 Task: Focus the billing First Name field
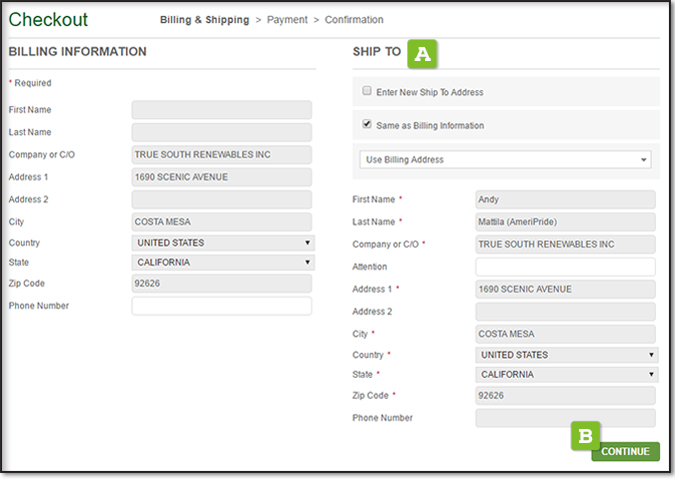[x=221, y=110]
